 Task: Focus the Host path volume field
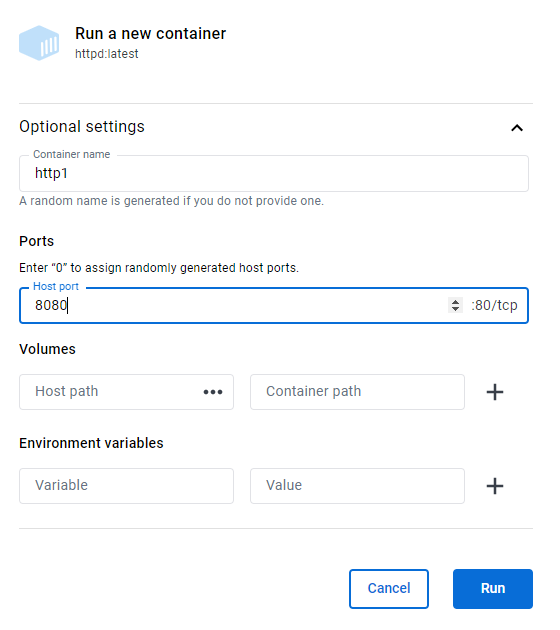[112, 392]
